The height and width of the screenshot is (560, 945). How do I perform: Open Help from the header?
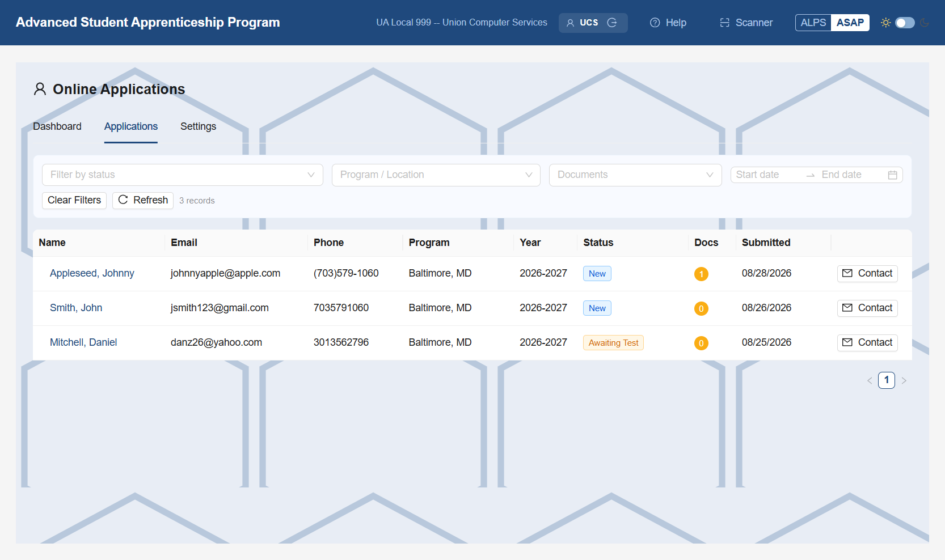coord(668,23)
